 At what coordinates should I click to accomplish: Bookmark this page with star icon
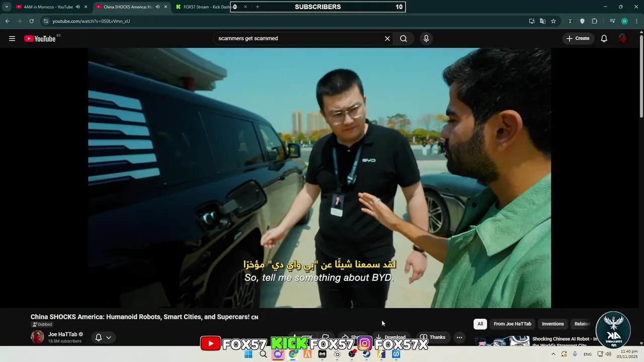pyautogui.click(x=553, y=21)
